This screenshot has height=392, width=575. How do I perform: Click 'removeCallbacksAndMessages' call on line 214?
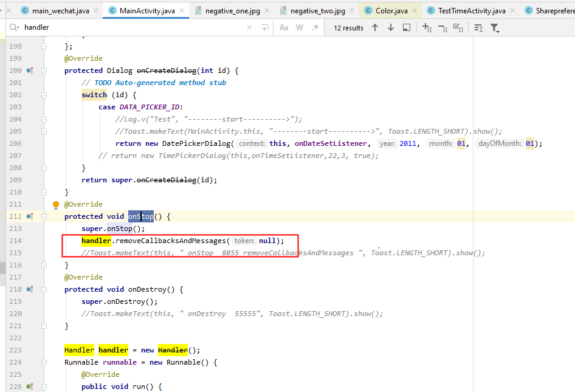(x=171, y=241)
